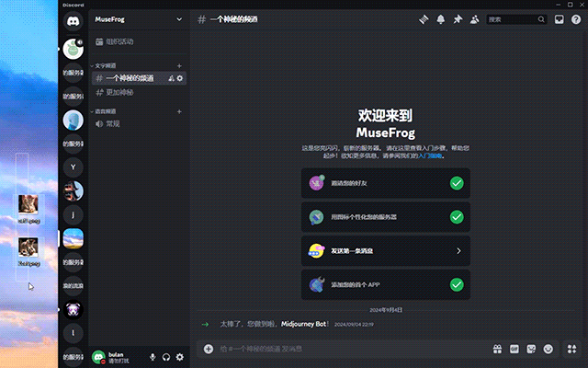
Task: Open the anime character server icon
Action: pyautogui.click(x=73, y=191)
